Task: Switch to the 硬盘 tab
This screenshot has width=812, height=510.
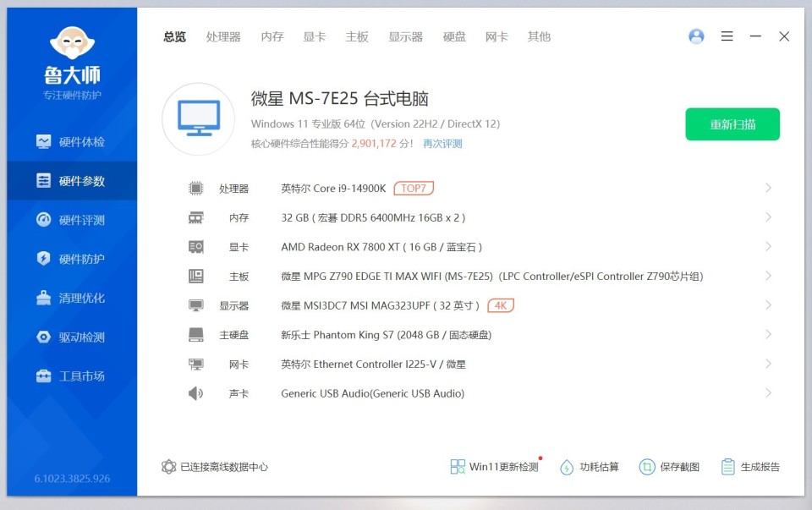Action: 454,36
